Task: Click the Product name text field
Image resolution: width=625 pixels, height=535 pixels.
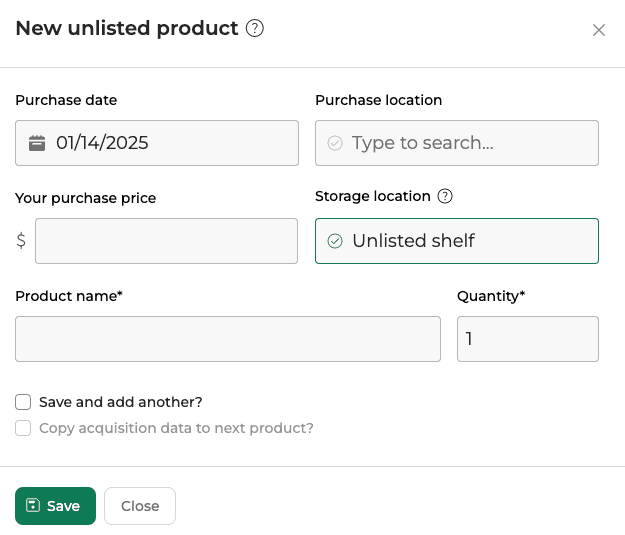Action: [x=228, y=339]
